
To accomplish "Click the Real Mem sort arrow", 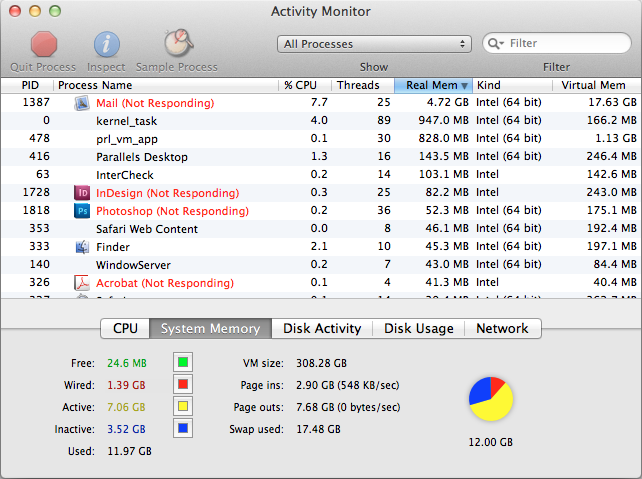I will [464, 86].
